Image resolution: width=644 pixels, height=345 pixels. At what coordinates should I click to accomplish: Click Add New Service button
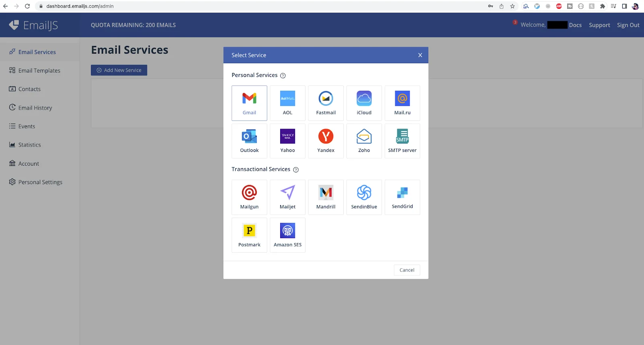[119, 70]
